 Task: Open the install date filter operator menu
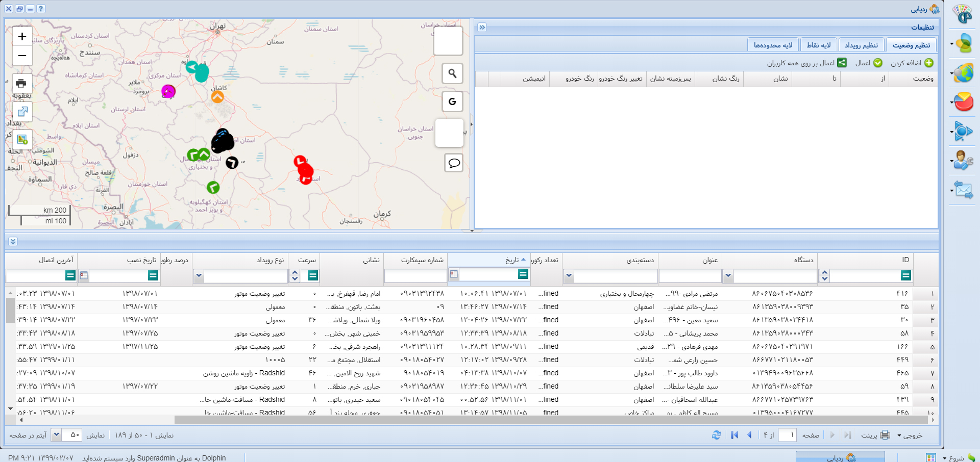click(153, 276)
